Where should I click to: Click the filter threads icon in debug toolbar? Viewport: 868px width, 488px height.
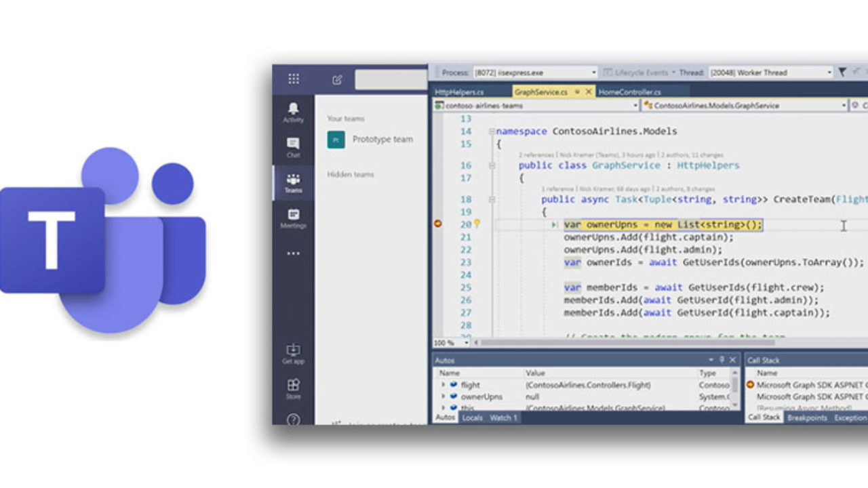click(x=842, y=72)
